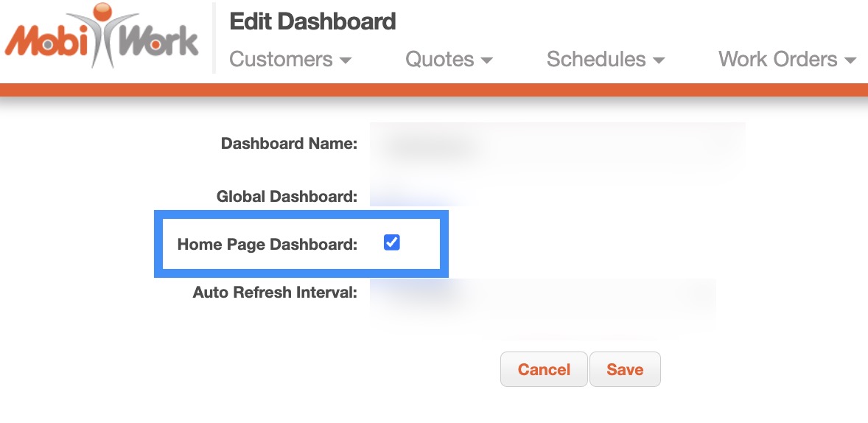Click the Home Page Dashboard label

[x=267, y=244]
